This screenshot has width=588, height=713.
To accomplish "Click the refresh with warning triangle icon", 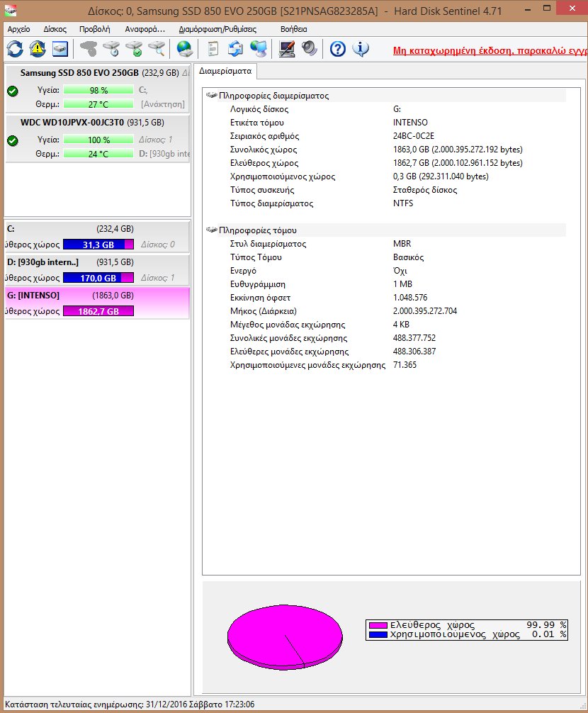I will click(38, 49).
